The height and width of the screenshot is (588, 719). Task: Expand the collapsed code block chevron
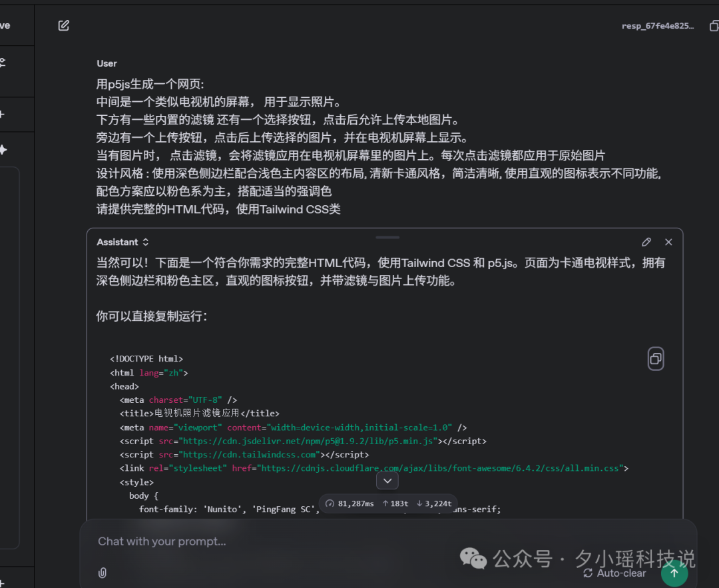(387, 480)
